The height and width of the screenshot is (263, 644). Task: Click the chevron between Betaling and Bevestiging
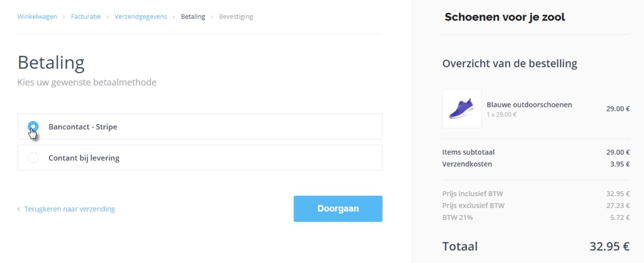tap(212, 17)
